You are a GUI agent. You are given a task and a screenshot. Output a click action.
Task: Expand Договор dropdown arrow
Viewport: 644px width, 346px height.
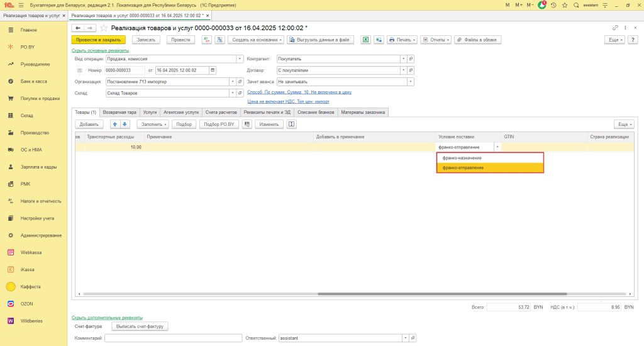click(x=403, y=70)
